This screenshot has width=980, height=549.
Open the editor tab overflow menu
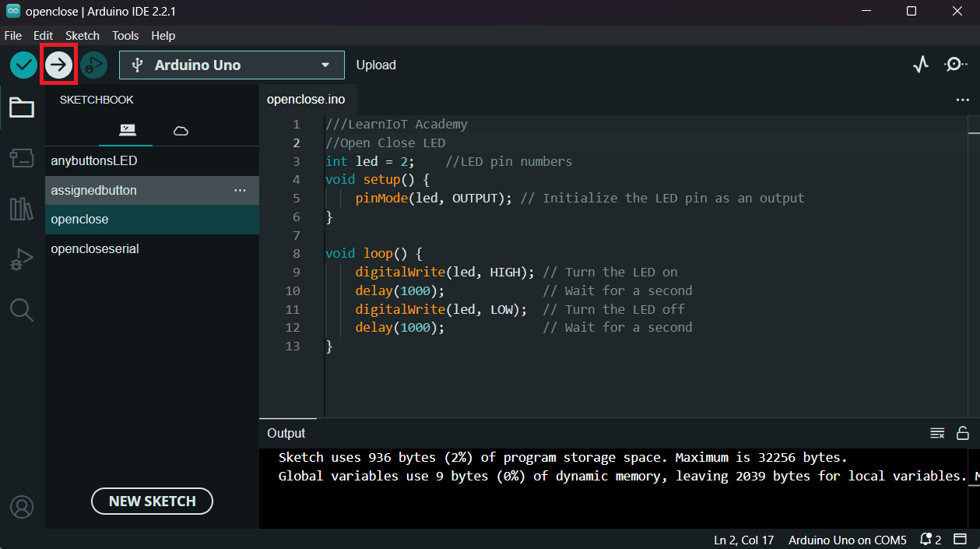tap(963, 100)
